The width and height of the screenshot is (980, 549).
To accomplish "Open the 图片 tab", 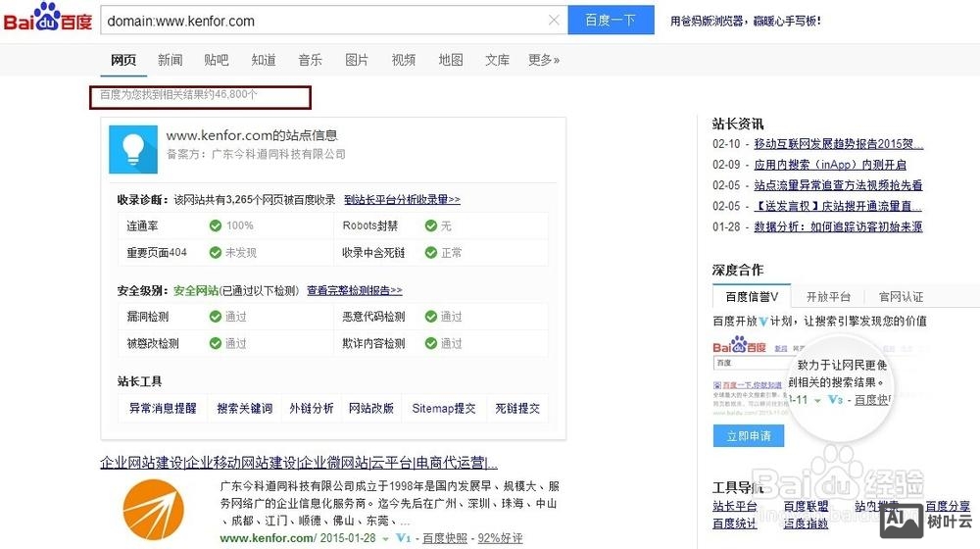I will pos(357,60).
